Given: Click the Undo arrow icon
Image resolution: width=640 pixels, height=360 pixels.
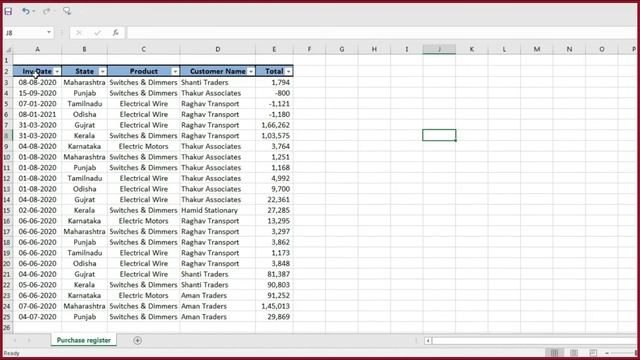Looking at the screenshot, I should pos(26,11).
